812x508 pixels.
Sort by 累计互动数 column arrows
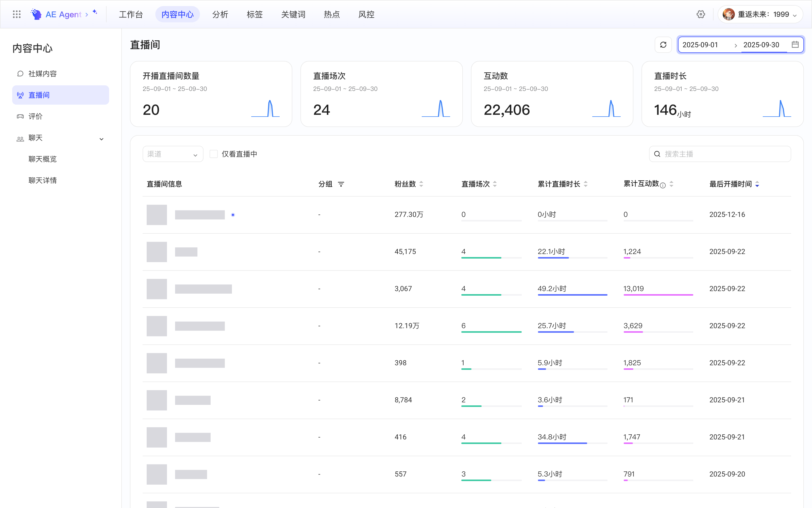pos(671,184)
